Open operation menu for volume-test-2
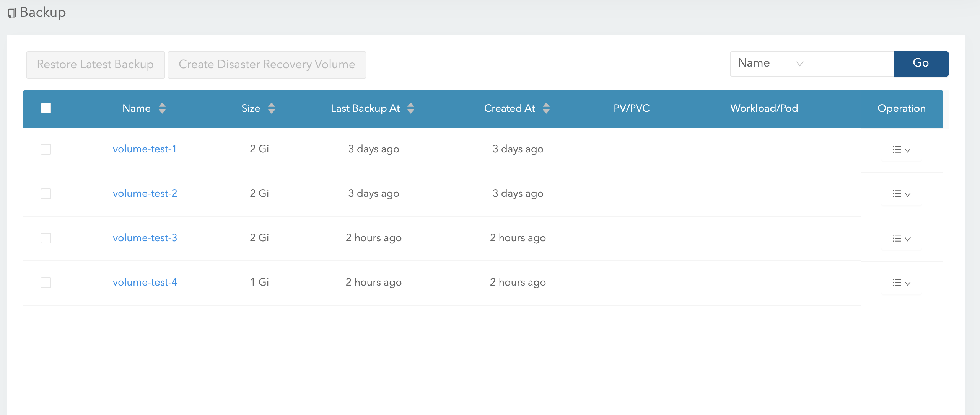Screen dimensions: 980x415 (901, 194)
